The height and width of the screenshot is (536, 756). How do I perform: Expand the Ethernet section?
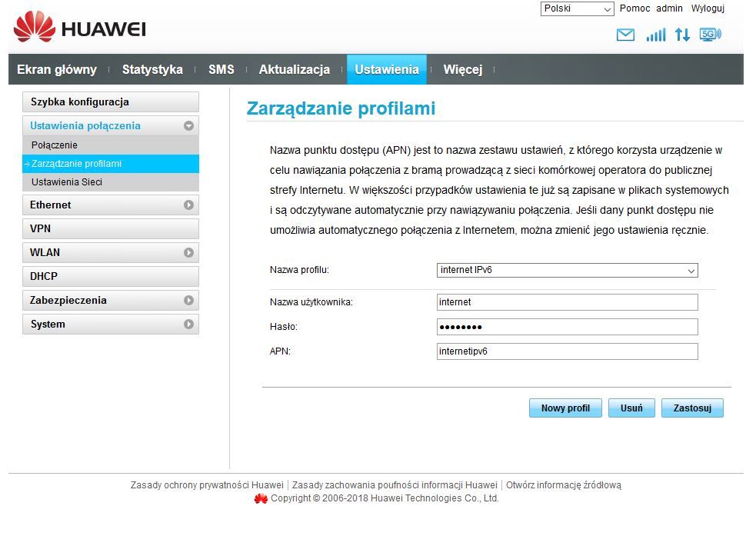(110, 205)
